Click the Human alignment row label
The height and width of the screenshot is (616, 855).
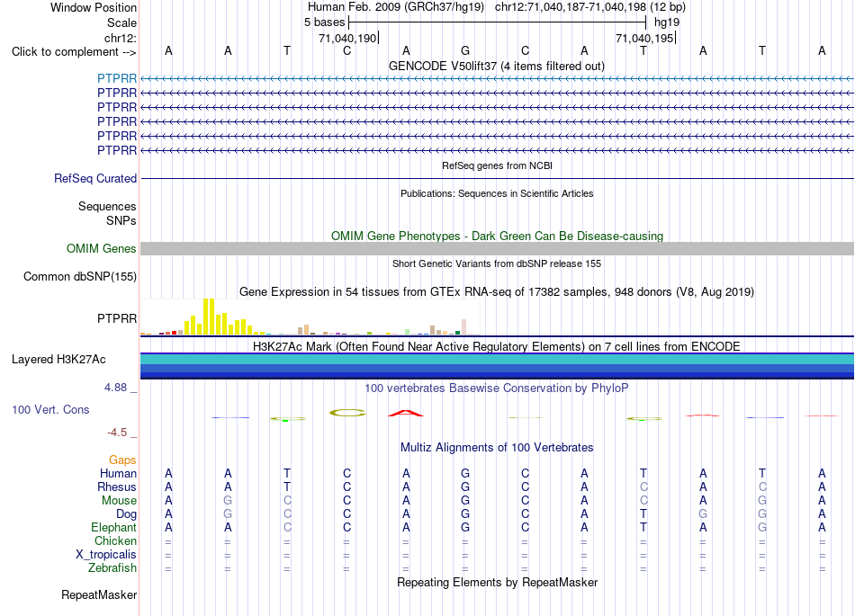118,473
